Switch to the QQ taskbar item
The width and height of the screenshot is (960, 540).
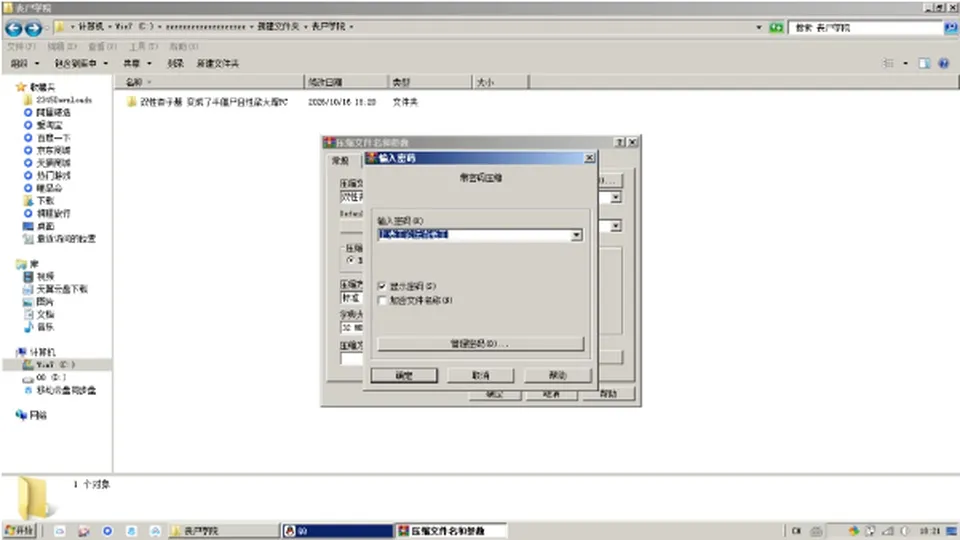click(x=337, y=531)
